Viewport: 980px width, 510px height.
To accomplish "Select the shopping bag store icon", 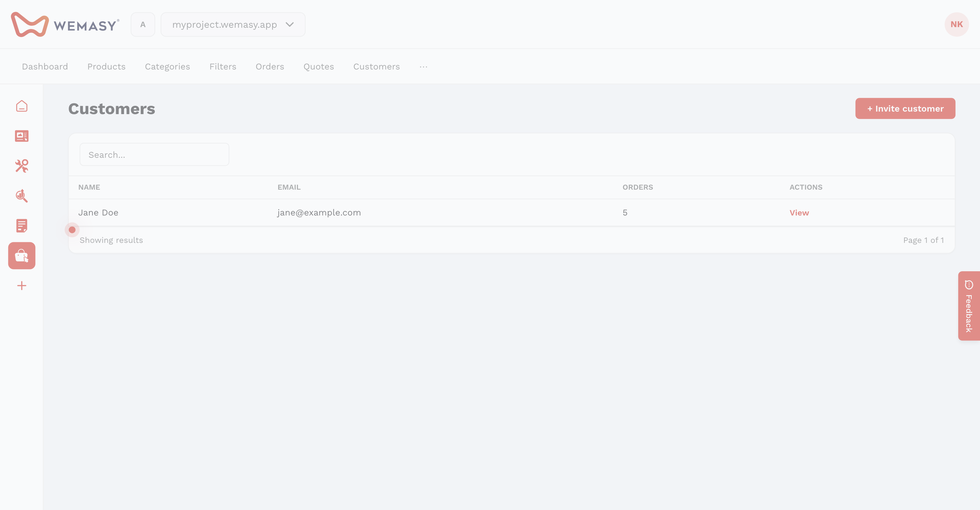I will pos(22,256).
